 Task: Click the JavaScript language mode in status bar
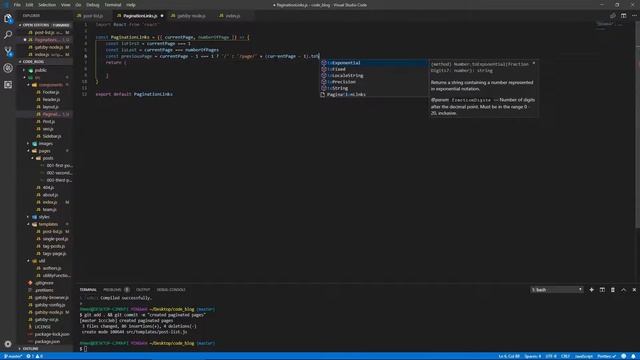coord(584,356)
